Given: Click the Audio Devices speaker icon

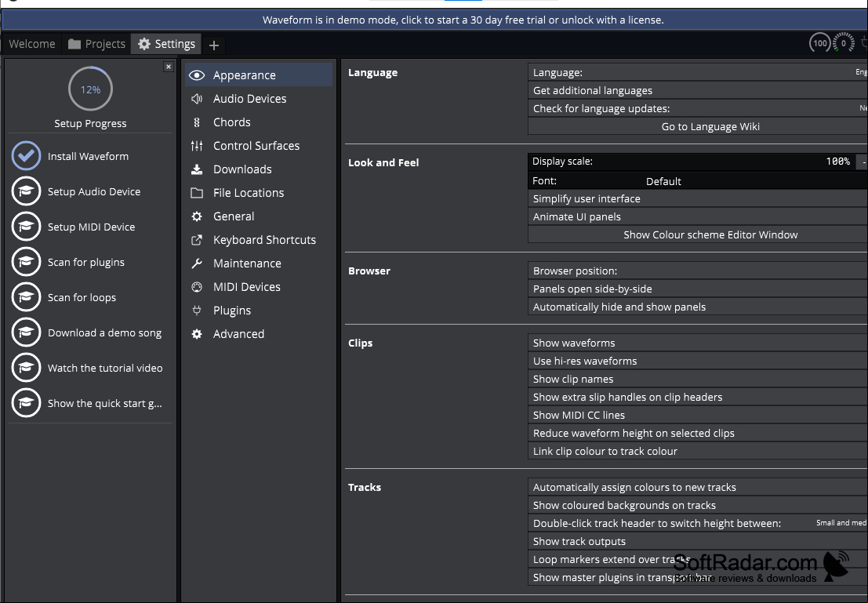Looking at the screenshot, I should pos(197,99).
